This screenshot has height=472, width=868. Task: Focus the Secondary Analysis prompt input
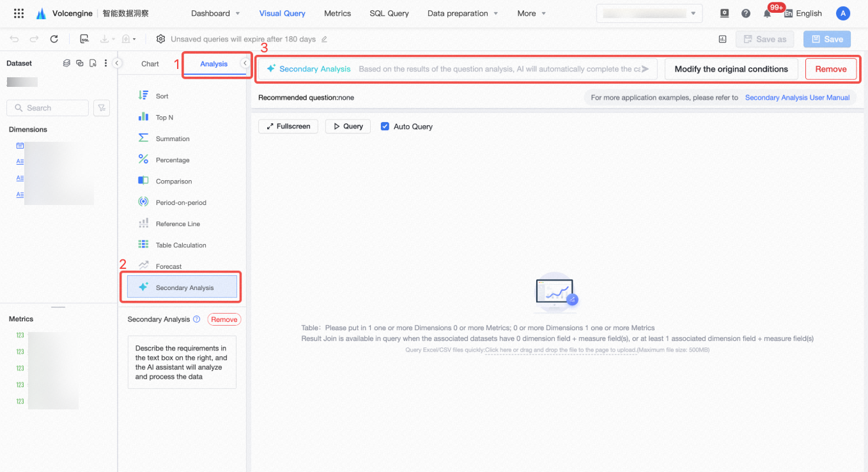pyautogui.click(x=499, y=69)
